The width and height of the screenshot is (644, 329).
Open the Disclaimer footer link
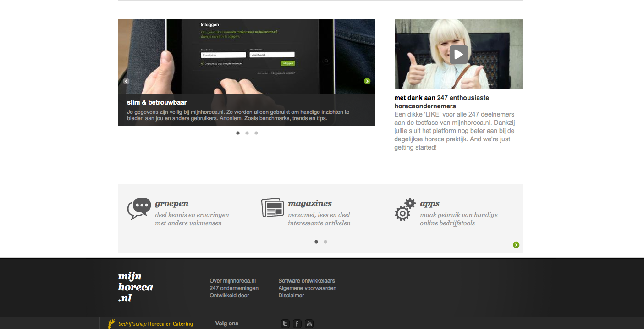[292, 296]
